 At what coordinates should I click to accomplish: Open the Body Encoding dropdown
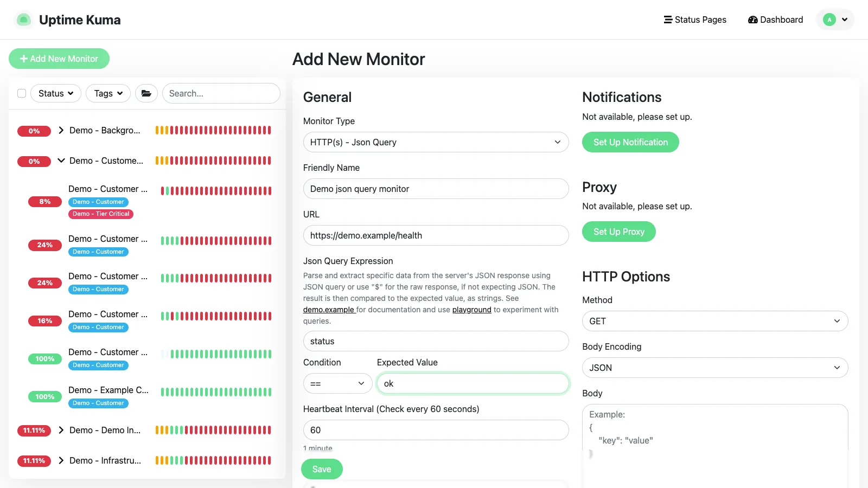tap(715, 368)
